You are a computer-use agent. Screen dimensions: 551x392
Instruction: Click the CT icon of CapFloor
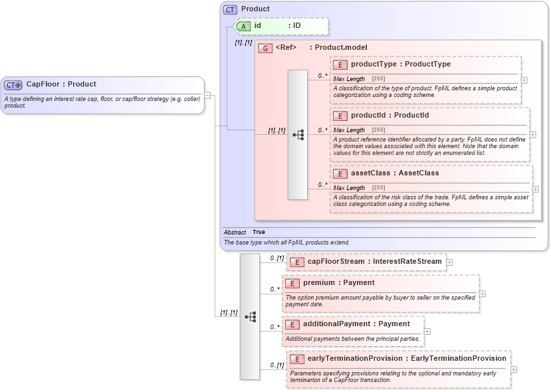point(13,84)
